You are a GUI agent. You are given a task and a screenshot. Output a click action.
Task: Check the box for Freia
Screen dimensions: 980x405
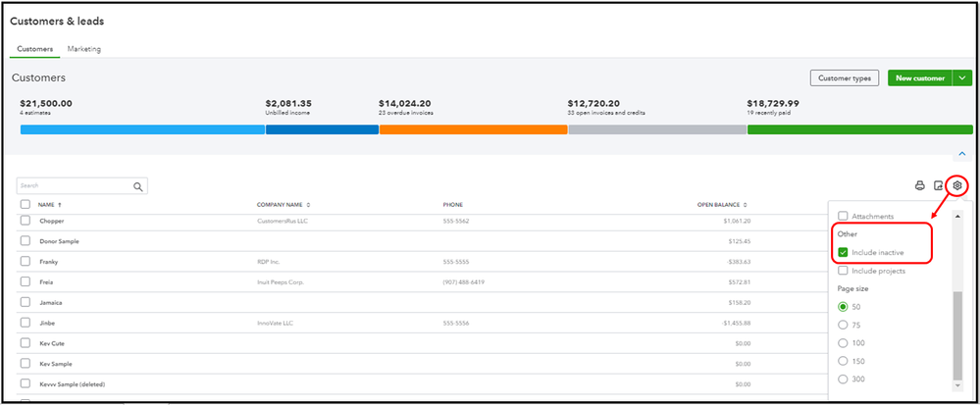(x=25, y=281)
